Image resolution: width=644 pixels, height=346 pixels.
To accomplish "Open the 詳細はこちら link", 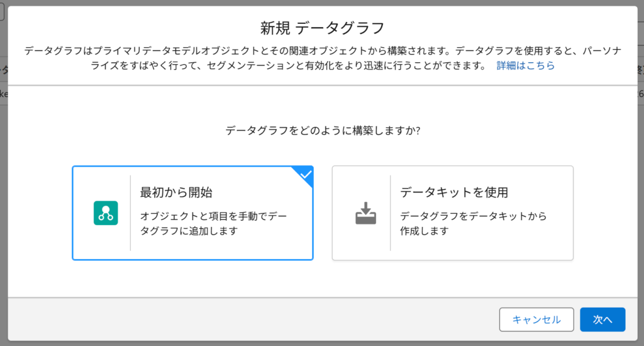I will click(x=526, y=65).
